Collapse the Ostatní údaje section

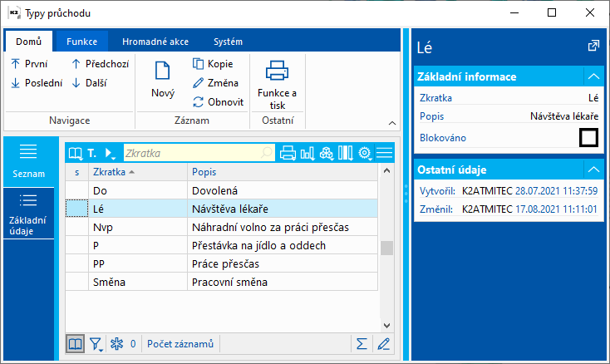[x=593, y=169]
